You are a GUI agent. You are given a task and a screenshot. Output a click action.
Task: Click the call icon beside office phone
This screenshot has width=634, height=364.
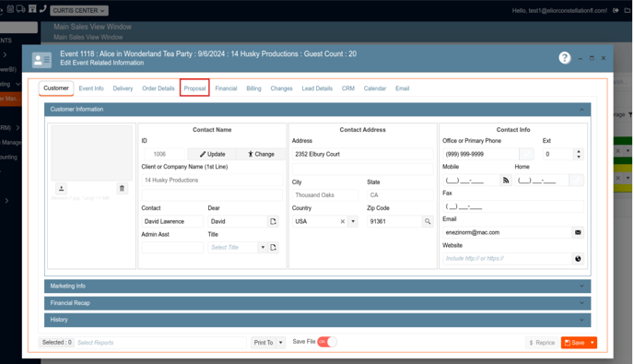point(527,154)
